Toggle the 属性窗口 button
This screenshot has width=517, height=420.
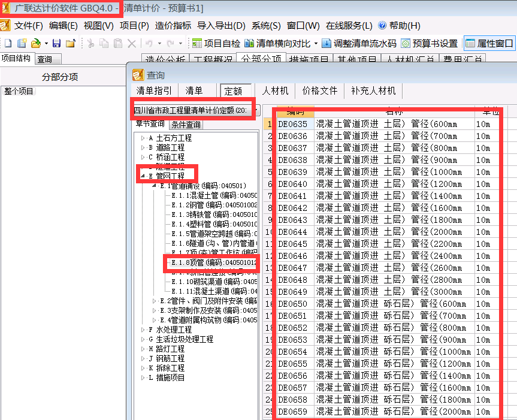[489, 44]
